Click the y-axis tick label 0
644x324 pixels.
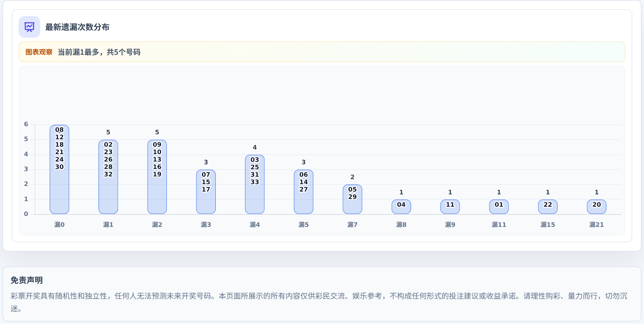26,214
